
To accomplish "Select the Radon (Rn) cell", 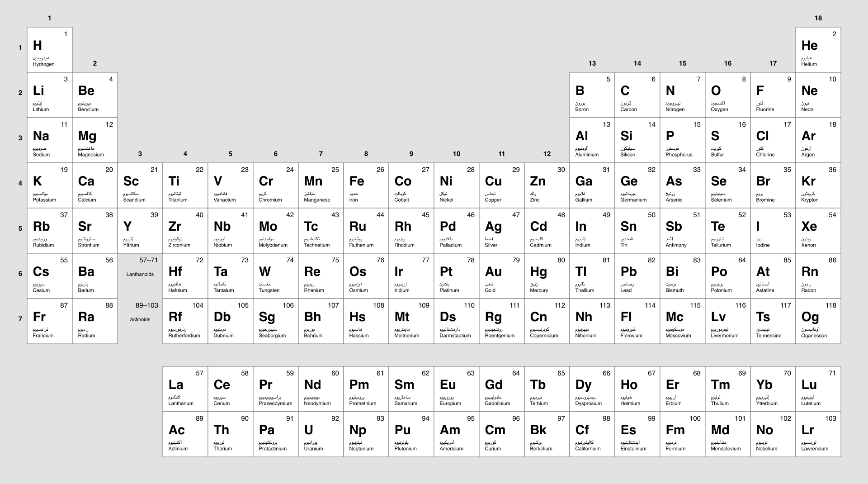I will (x=818, y=276).
